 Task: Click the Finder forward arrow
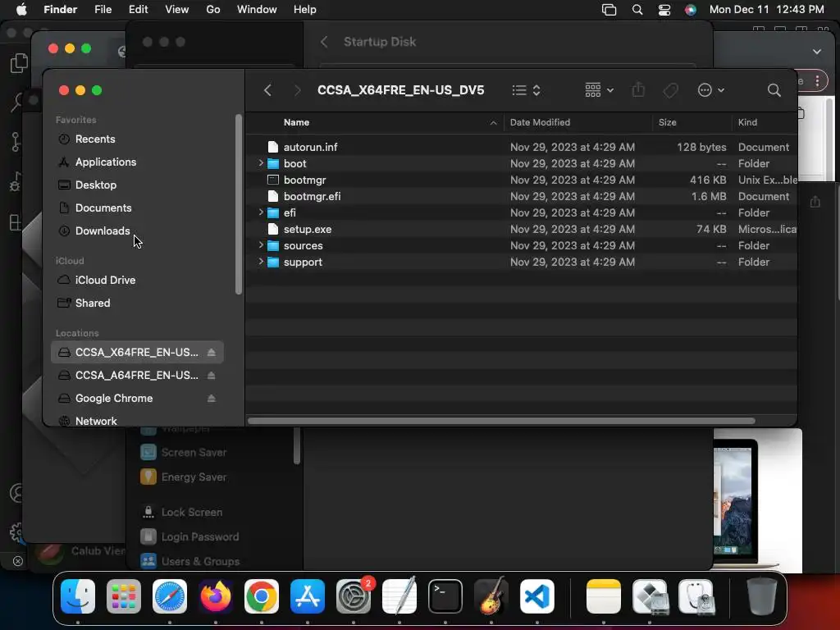click(297, 90)
